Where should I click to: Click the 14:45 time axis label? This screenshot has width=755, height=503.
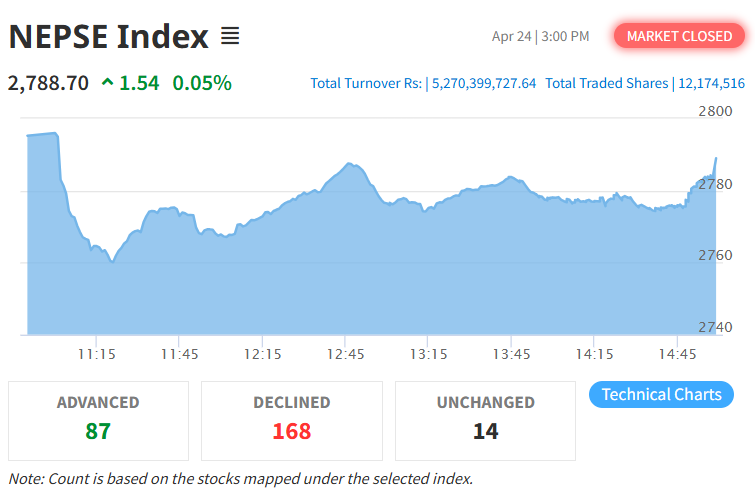(x=678, y=354)
